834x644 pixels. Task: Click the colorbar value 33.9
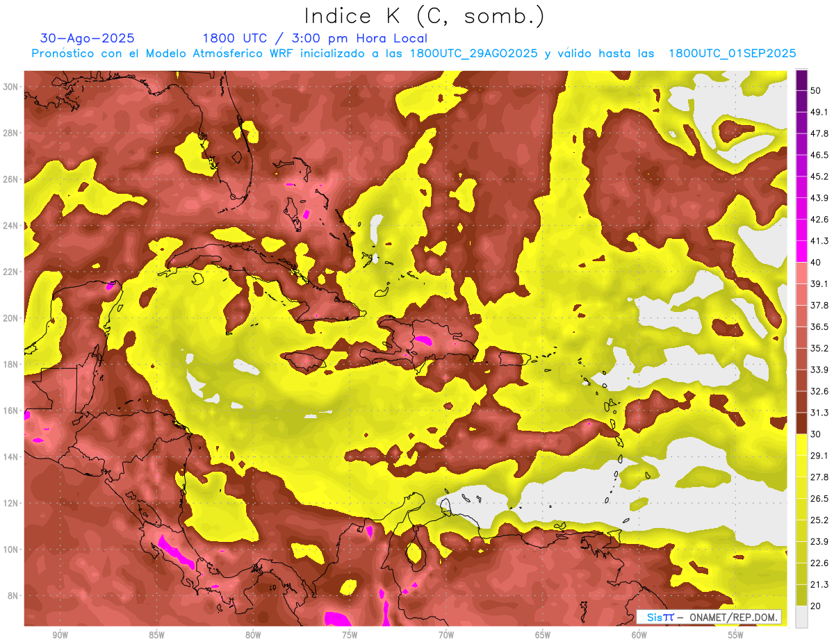tap(819, 370)
